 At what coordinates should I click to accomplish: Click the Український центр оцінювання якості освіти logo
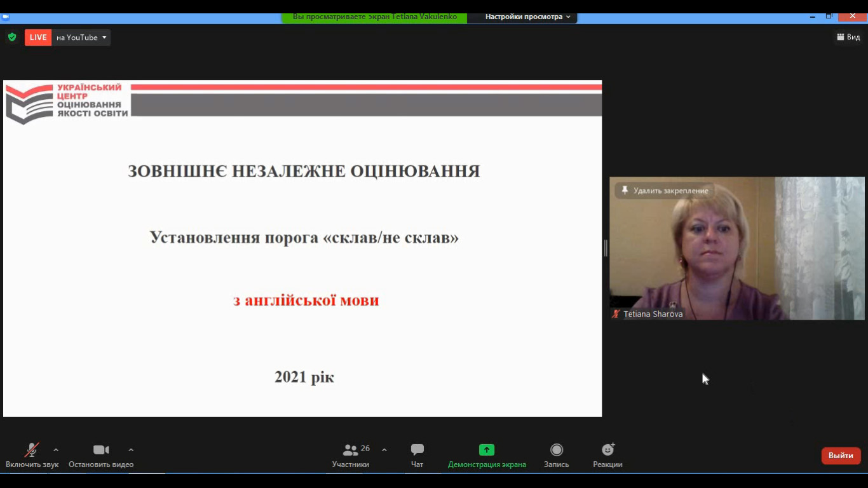pos(67,103)
